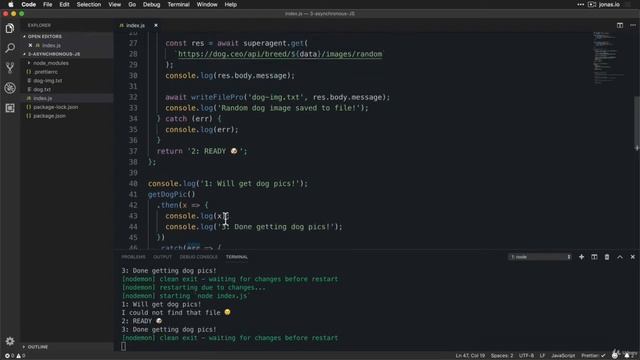This screenshot has width=640, height=360.
Task: Open the Selection menu
Action: [89, 4]
